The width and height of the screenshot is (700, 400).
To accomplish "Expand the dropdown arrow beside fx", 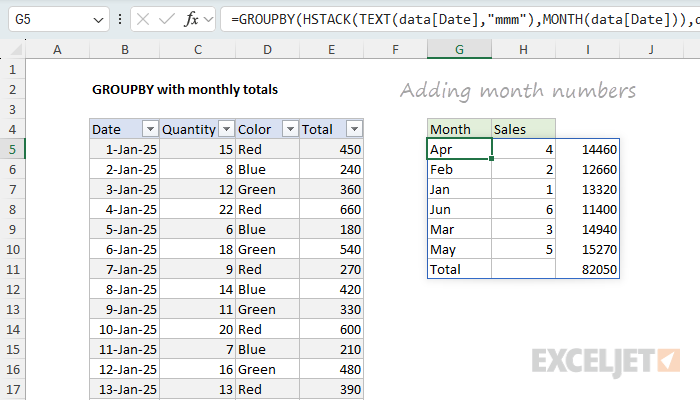I will coord(208,20).
